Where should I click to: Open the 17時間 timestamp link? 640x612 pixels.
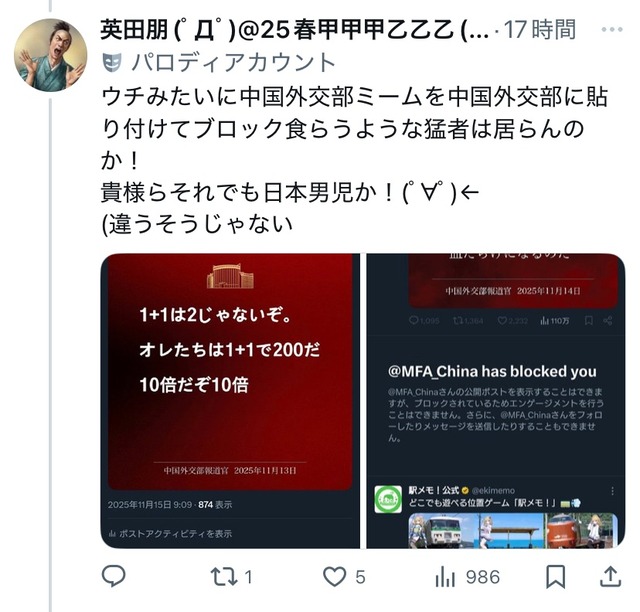[x=540, y=30]
